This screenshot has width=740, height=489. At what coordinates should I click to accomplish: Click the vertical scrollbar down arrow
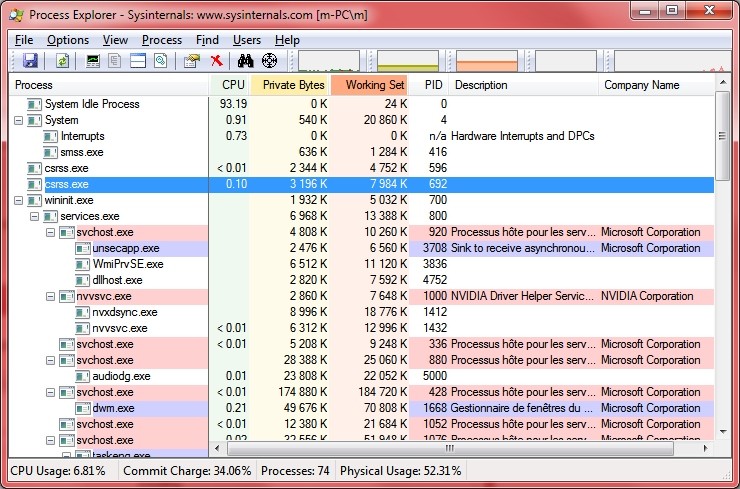click(723, 432)
